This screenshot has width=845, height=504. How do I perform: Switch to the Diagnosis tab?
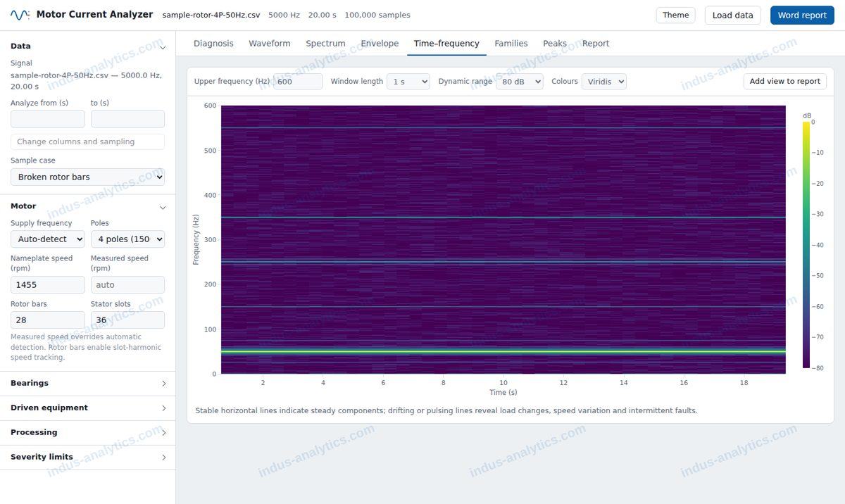tap(213, 44)
